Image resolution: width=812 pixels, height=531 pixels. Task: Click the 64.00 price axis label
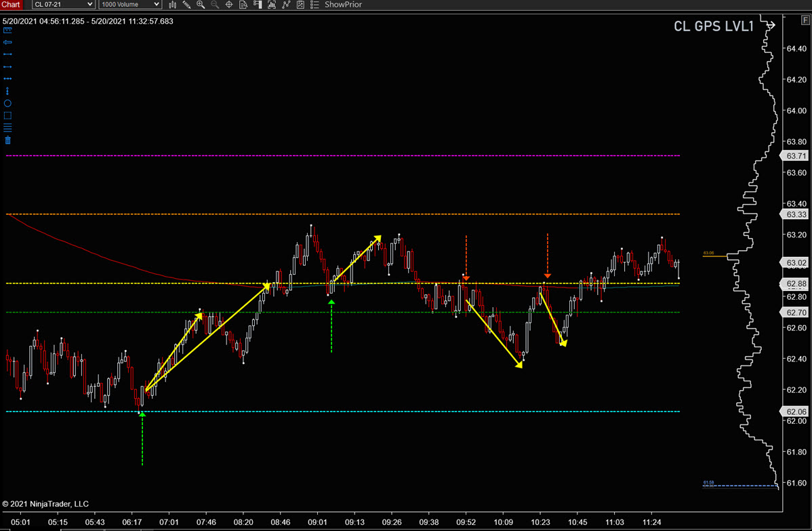pos(796,111)
